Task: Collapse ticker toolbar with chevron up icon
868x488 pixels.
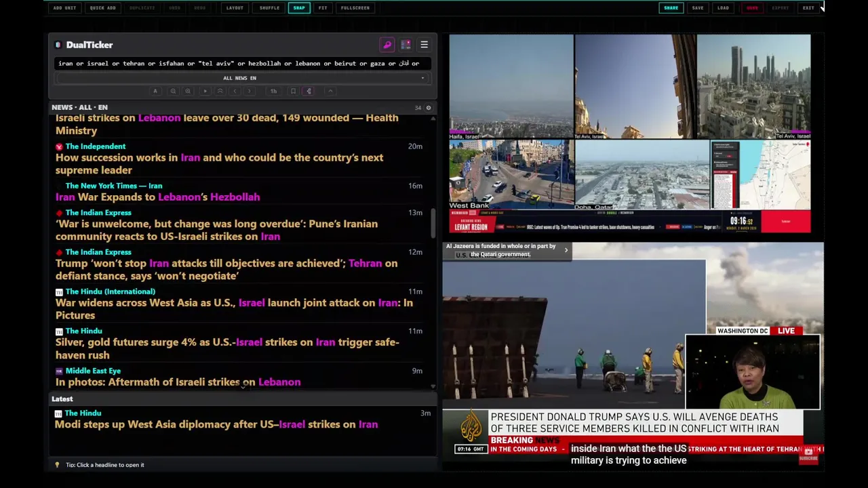Action: coord(330,91)
